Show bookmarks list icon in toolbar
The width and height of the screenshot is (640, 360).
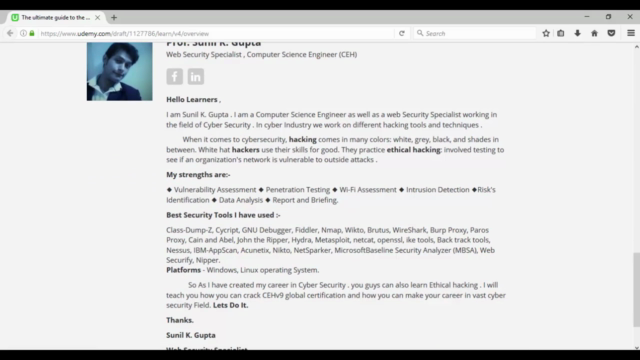[x=561, y=33]
